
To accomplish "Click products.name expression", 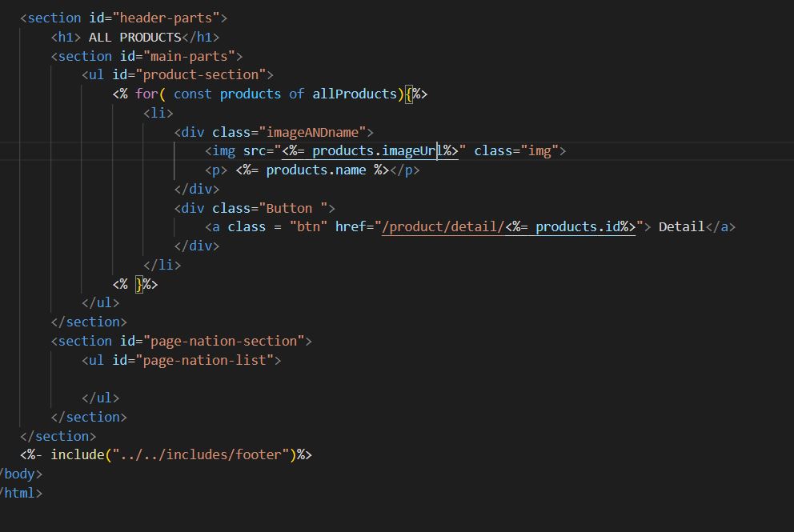I will coord(316,170).
